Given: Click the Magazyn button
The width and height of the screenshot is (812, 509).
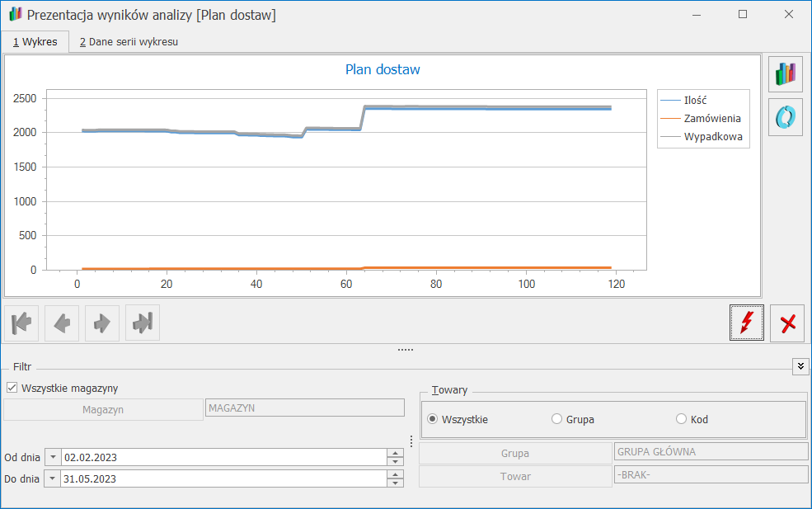Looking at the screenshot, I should coord(103,409).
